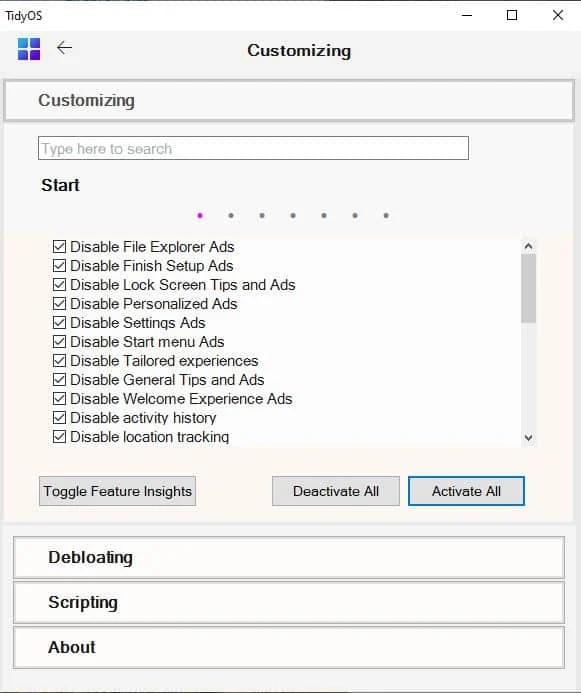Toggle Disable Start menu Ads checkbox

(59, 342)
